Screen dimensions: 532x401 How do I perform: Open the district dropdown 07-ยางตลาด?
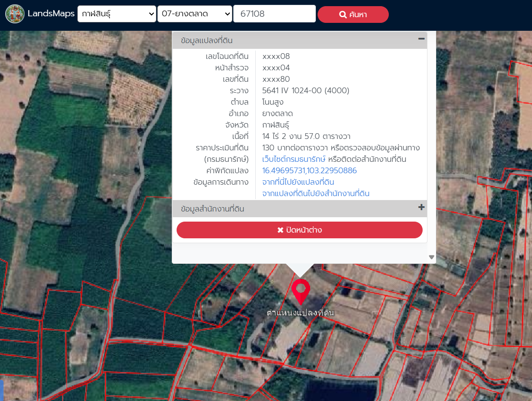(x=195, y=14)
